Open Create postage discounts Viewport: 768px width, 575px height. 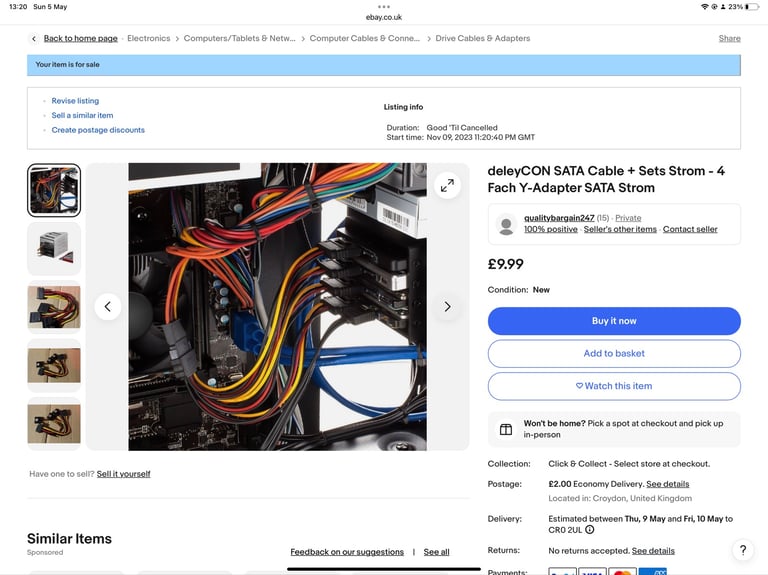tap(98, 130)
